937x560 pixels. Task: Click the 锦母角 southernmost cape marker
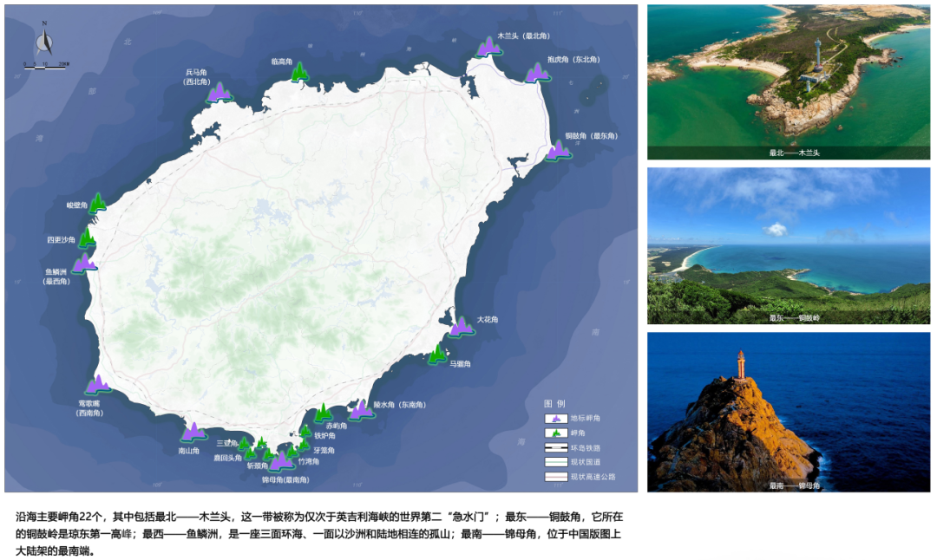point(281,459)
